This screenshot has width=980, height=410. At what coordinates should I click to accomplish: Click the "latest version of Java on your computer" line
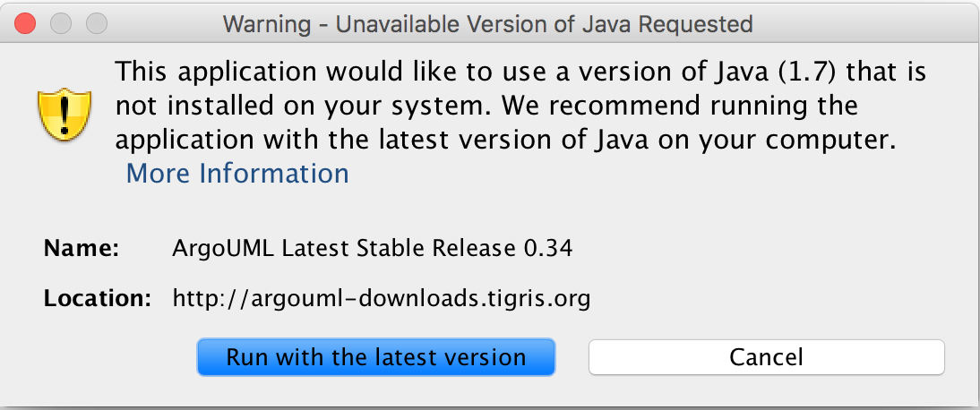[x=647, y=142]
